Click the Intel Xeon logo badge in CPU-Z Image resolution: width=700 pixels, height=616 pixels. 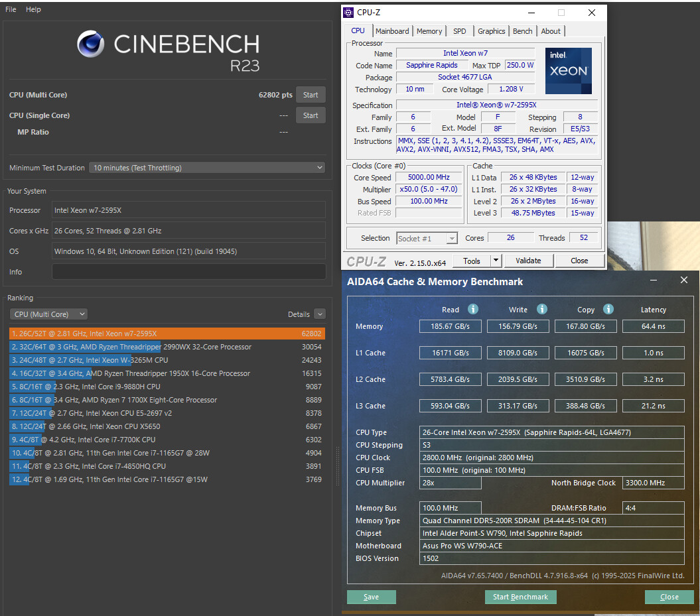coord(569,71)
